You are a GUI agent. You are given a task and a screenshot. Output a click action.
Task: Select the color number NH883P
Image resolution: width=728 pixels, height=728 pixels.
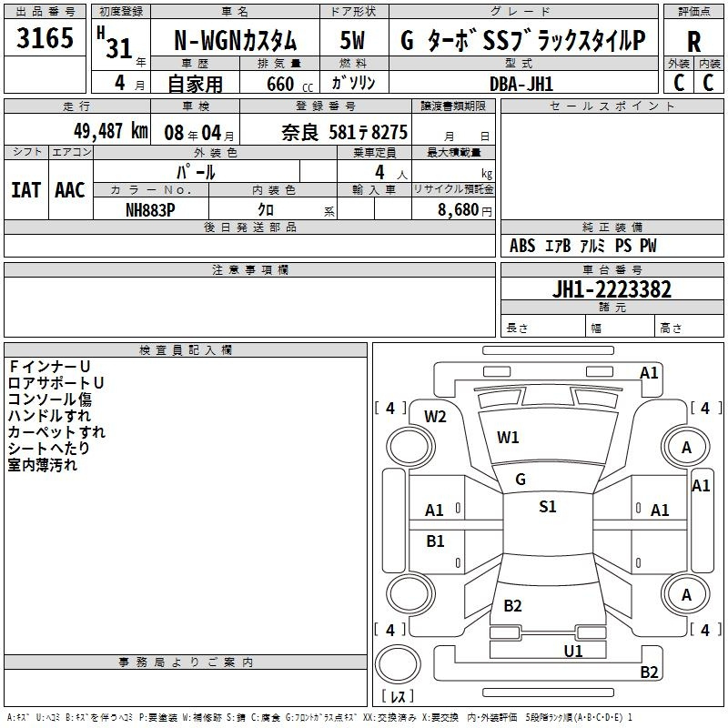click(151, 209)
